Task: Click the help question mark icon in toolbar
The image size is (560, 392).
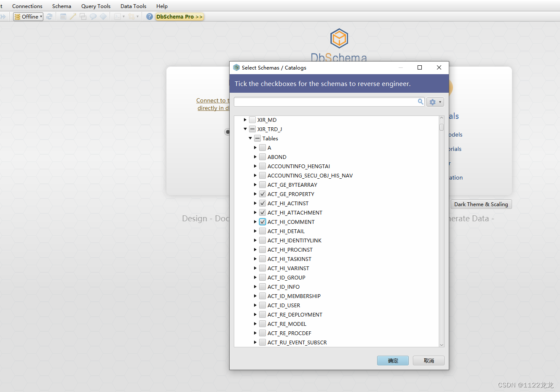Action: click(x=150, y=16)
